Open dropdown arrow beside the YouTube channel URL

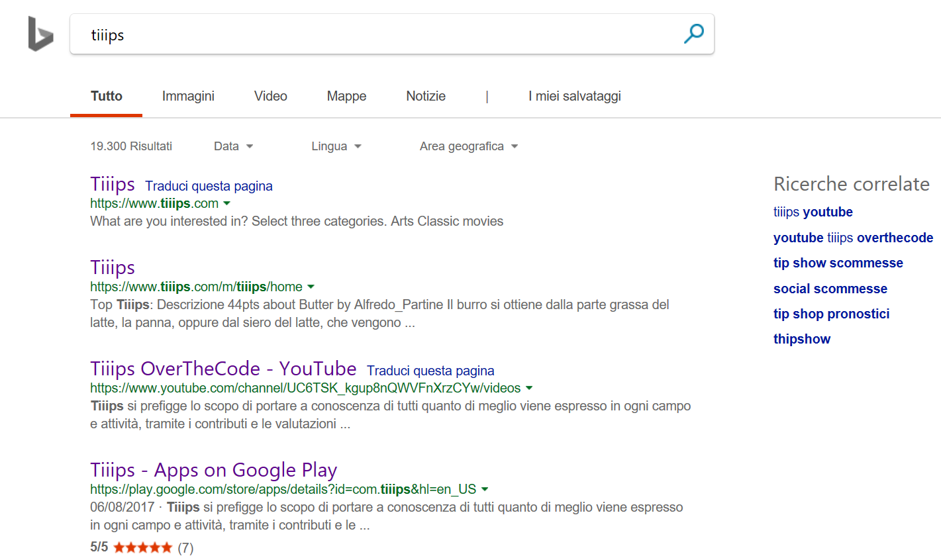pos(529,388)
